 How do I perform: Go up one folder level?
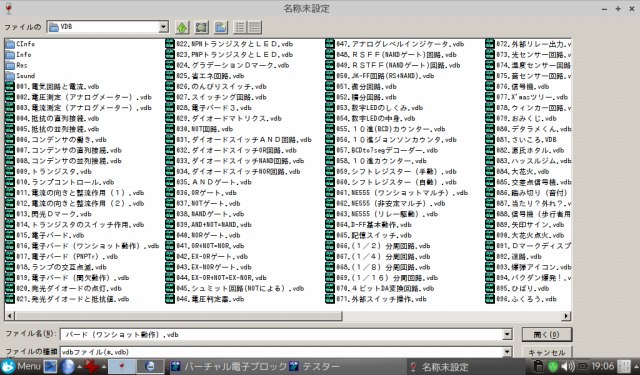pos(182,27)
